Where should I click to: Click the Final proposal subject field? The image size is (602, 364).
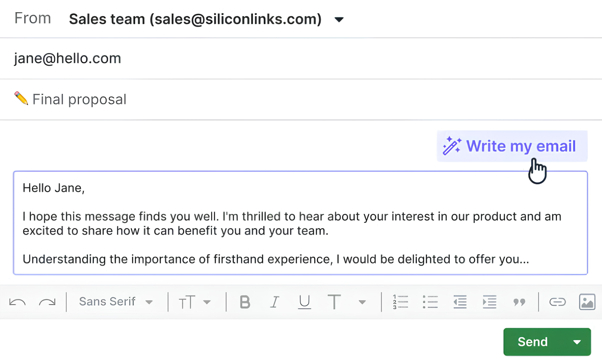(301, 99)
